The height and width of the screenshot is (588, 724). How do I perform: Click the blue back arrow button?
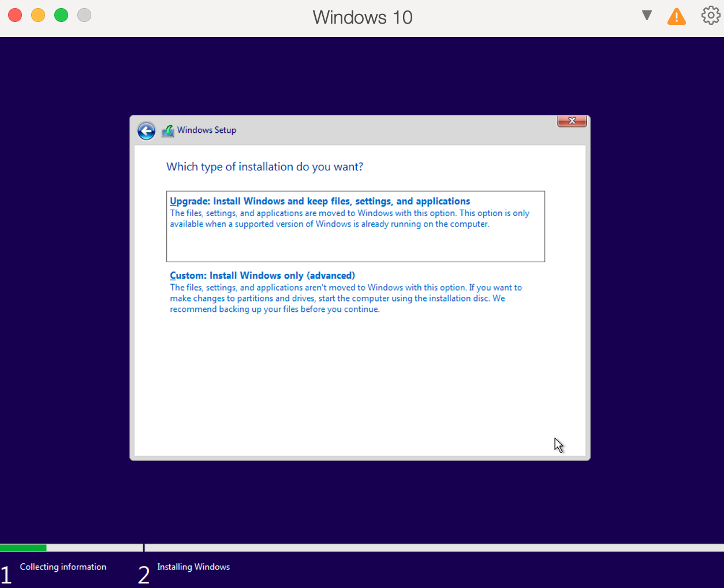(x=146, y=131)
